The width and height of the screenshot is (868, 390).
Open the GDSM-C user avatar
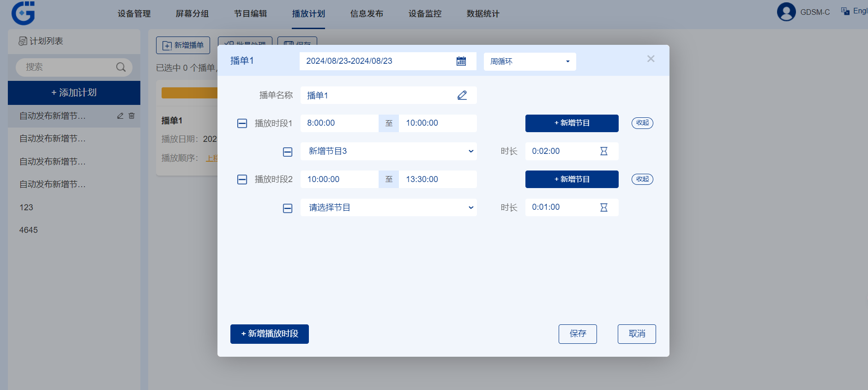(786, 12)
